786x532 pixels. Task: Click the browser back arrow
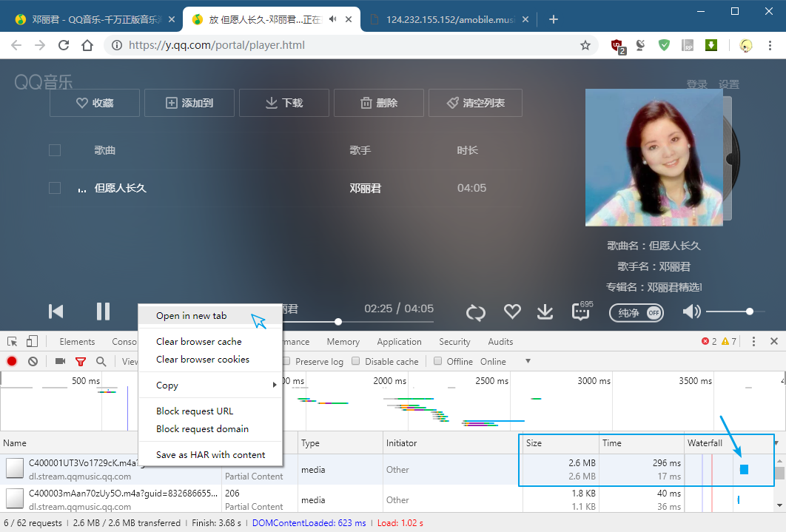coord(16,46)
